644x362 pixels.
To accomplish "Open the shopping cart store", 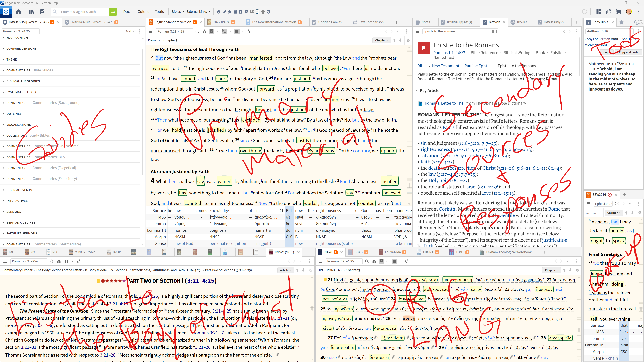I will (619, 12).
